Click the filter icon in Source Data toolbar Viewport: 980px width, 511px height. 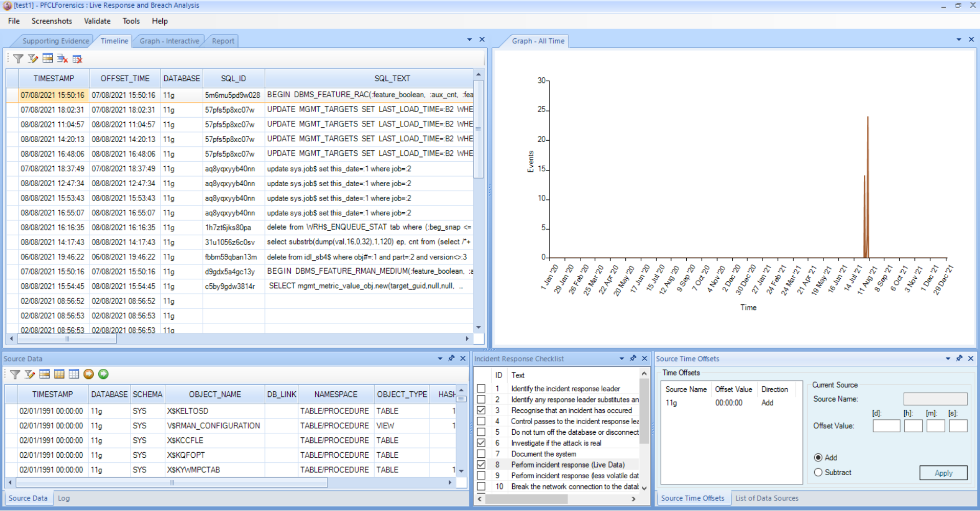click(15, 374)
